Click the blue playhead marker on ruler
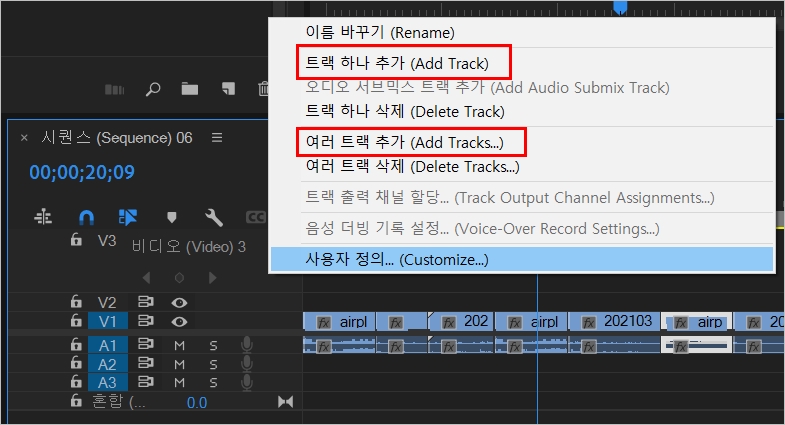Image resolution: width=785 pixels, height=425 pixels. (x=620, y=7)
